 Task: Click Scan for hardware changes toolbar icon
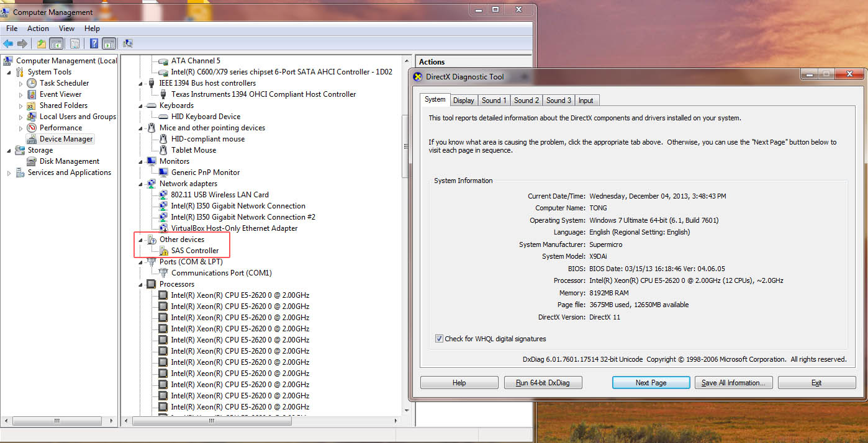tap(128, 43)
